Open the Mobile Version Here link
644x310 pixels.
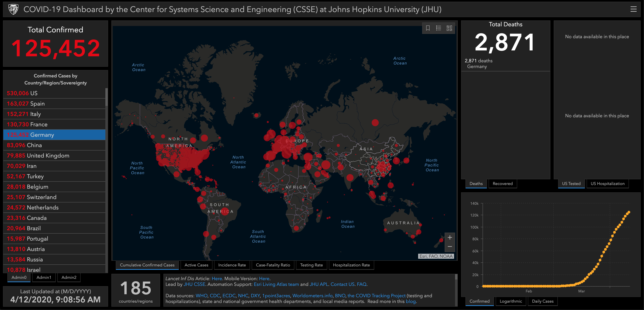point(264,278)
